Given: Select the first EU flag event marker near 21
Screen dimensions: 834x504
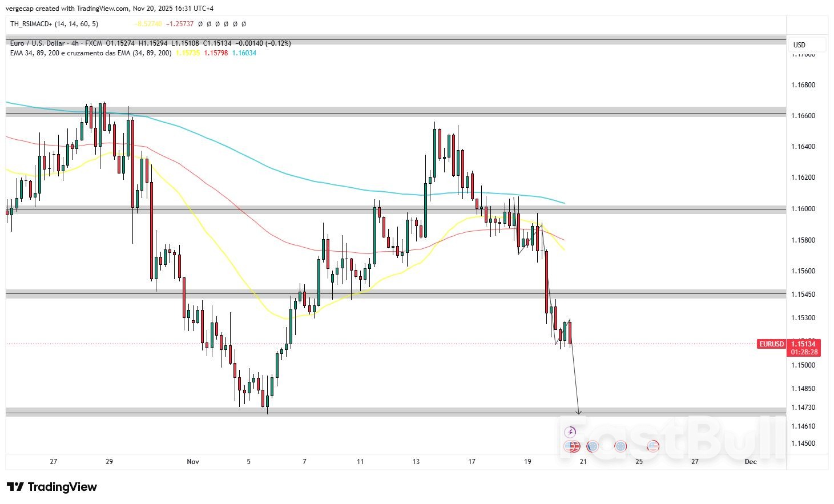Looking at the screenshot, I should [593, 447].
